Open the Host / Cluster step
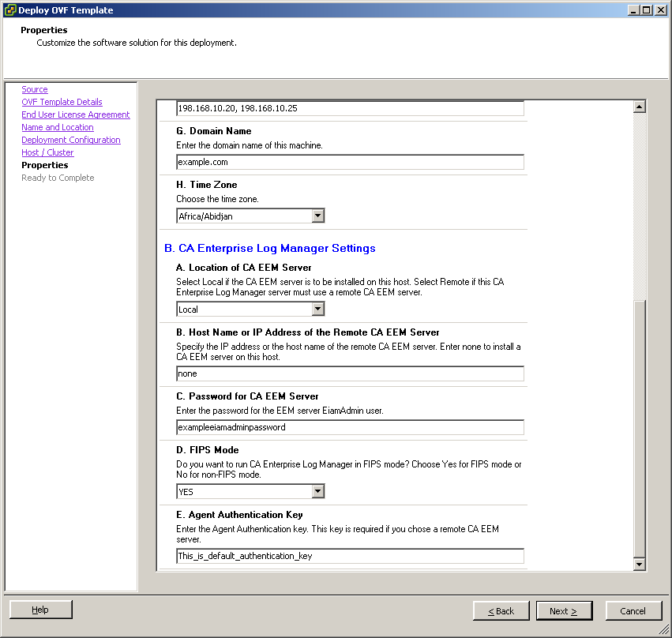The width and height of the screenshot is (672, 638). [x=47, y=152]
